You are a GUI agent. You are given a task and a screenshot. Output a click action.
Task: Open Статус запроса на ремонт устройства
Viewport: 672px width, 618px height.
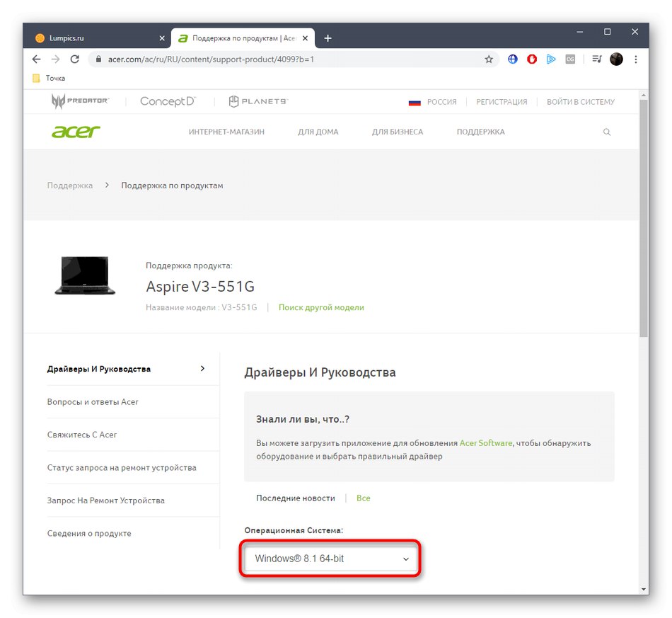click(122, 467)
